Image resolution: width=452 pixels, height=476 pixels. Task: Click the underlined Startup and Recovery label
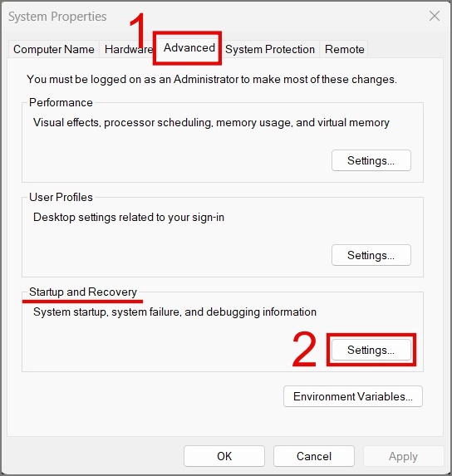point(83,292)
